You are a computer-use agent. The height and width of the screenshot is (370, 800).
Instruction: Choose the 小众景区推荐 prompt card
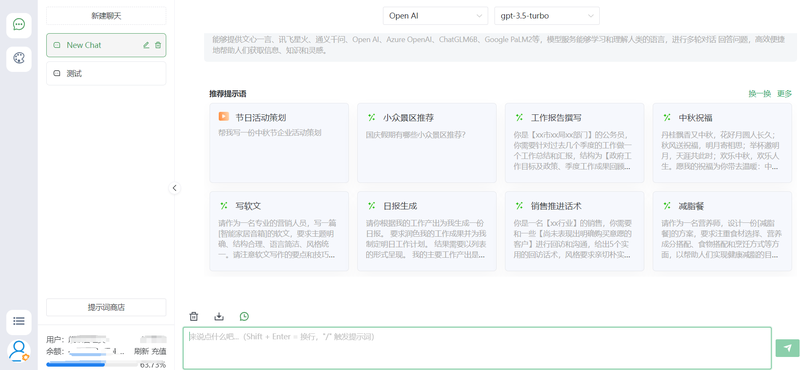(427, 143)
